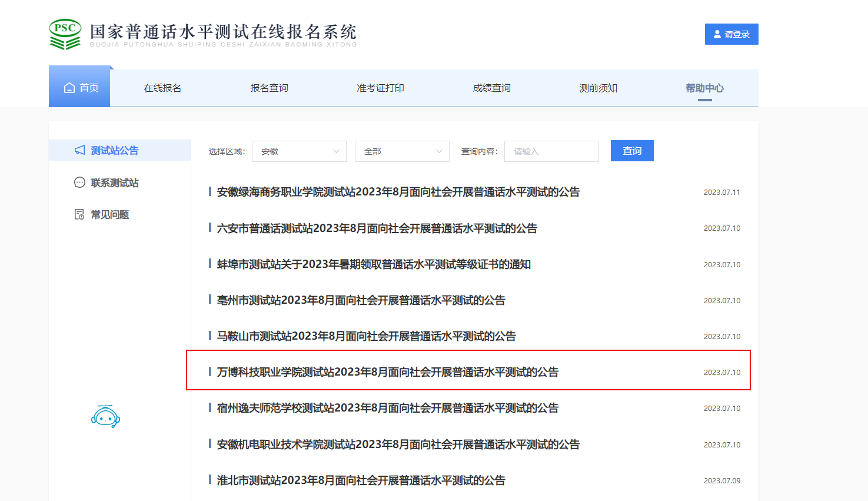Click the user icon in 请登录 button
This screenshot has height=501, width=868.
[x=717, y=34]
